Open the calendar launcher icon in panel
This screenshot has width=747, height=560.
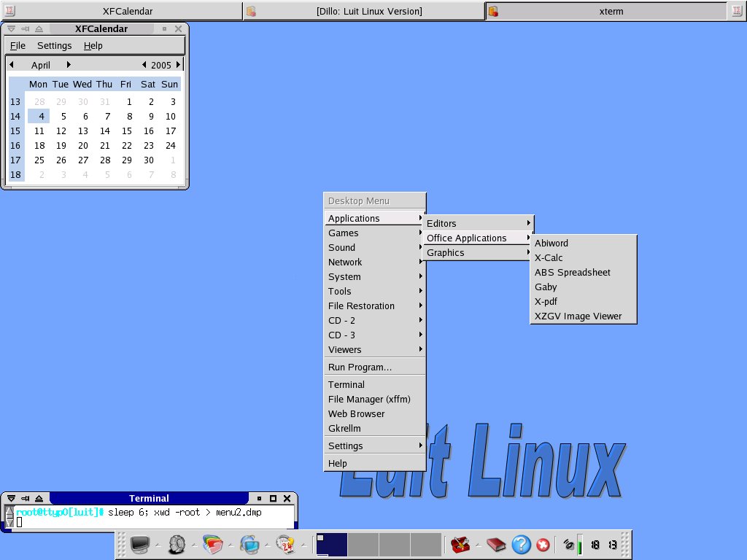(286, 544)
